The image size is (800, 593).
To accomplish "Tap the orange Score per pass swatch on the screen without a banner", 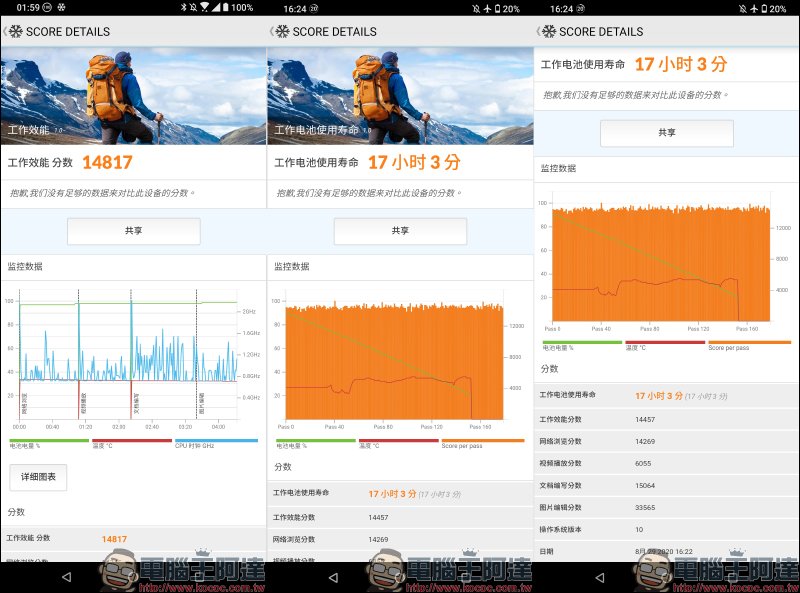I will [x=749, y=342].
